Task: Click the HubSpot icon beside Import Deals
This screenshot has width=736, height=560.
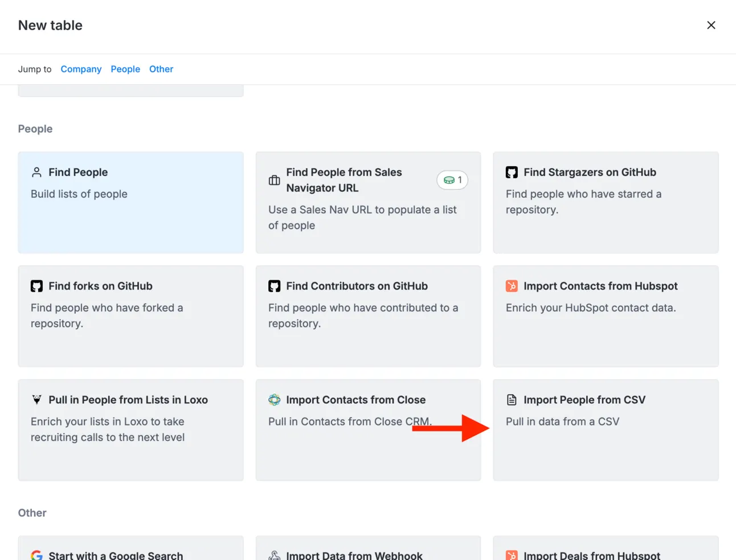Action: click(x=512, y=555)
